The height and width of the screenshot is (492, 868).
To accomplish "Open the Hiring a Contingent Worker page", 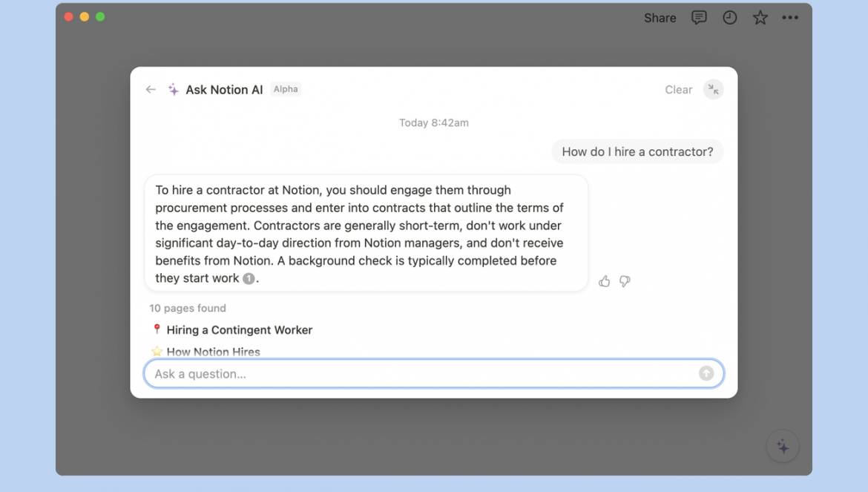I will (x=239, y=329).
